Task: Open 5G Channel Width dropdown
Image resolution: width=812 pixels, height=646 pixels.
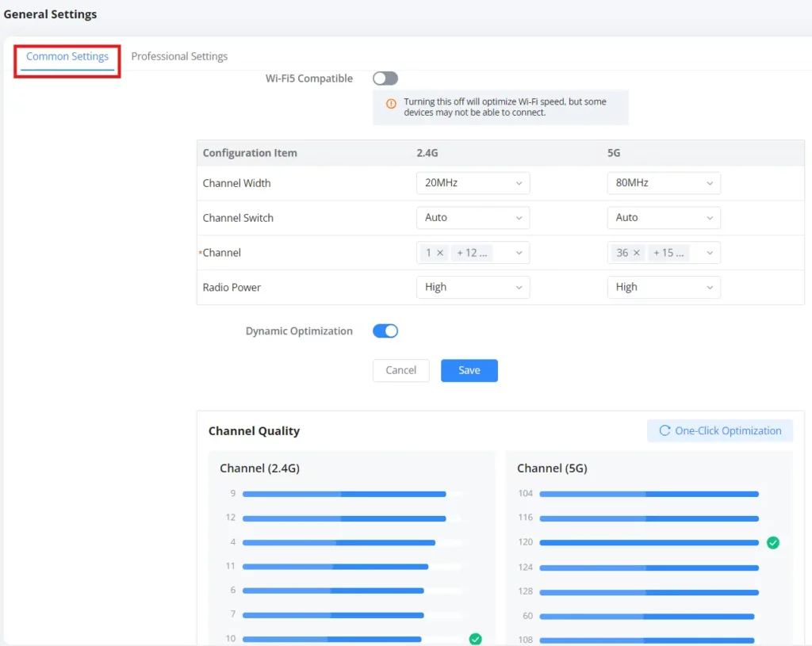Action: 664,183
